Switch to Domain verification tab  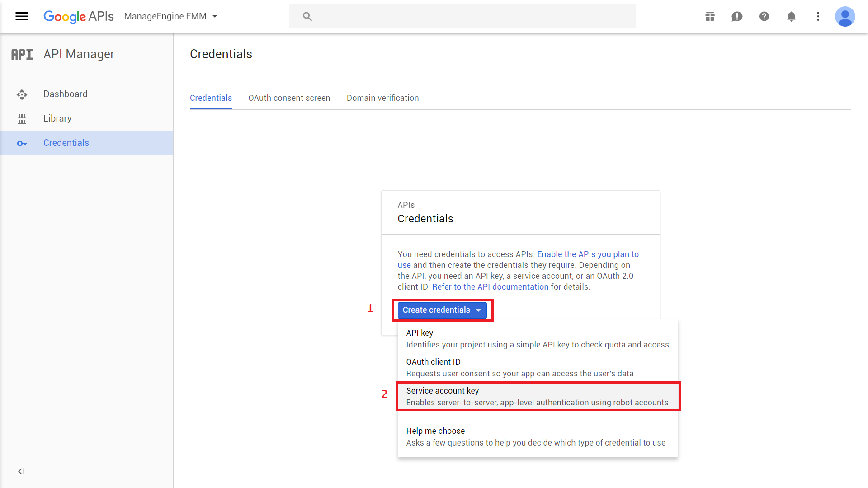click(382, 98)
